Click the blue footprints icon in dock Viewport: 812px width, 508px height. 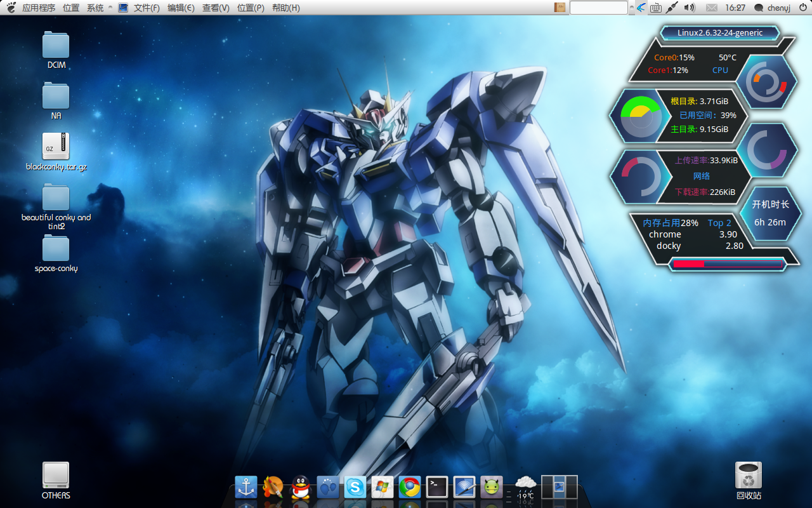(x=328, y=487)
